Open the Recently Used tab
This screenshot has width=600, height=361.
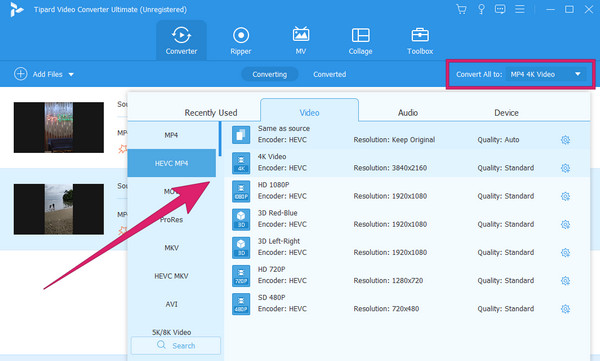click(x=211, y=113)
